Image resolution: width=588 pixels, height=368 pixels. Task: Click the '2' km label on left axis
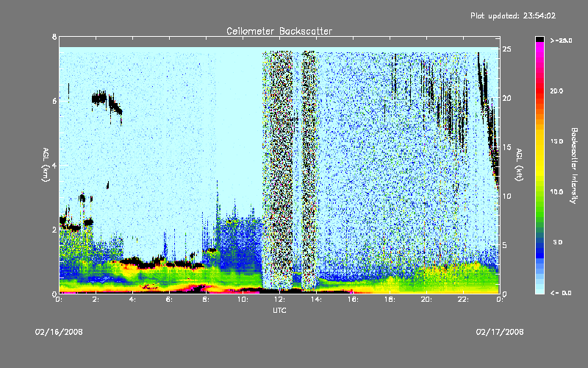(x=54, y=230)
